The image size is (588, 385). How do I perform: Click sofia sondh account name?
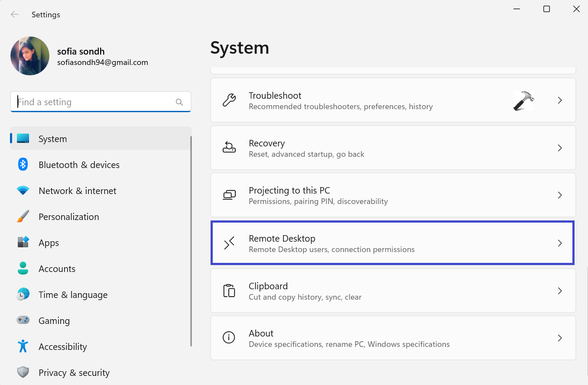click(x=81, y=52)
